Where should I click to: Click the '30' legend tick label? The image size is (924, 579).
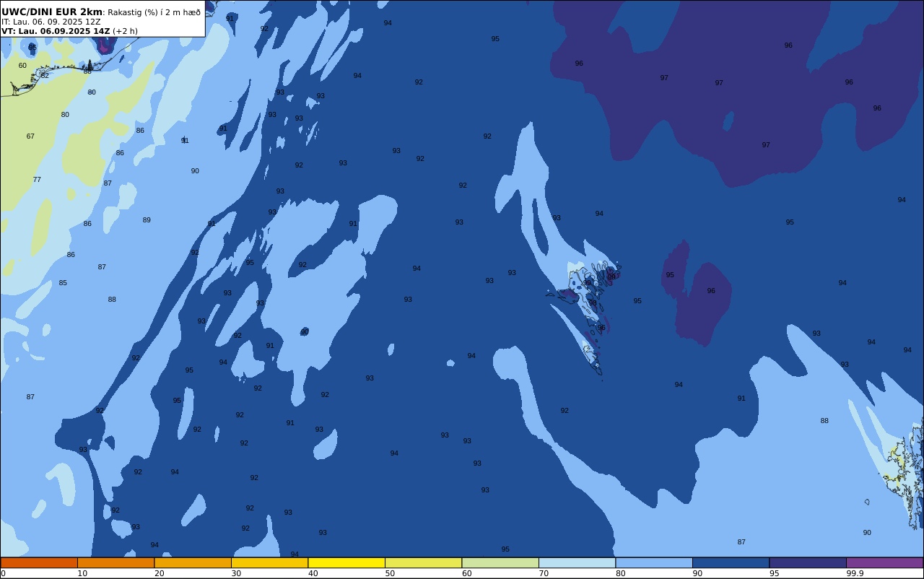(236, 573)
